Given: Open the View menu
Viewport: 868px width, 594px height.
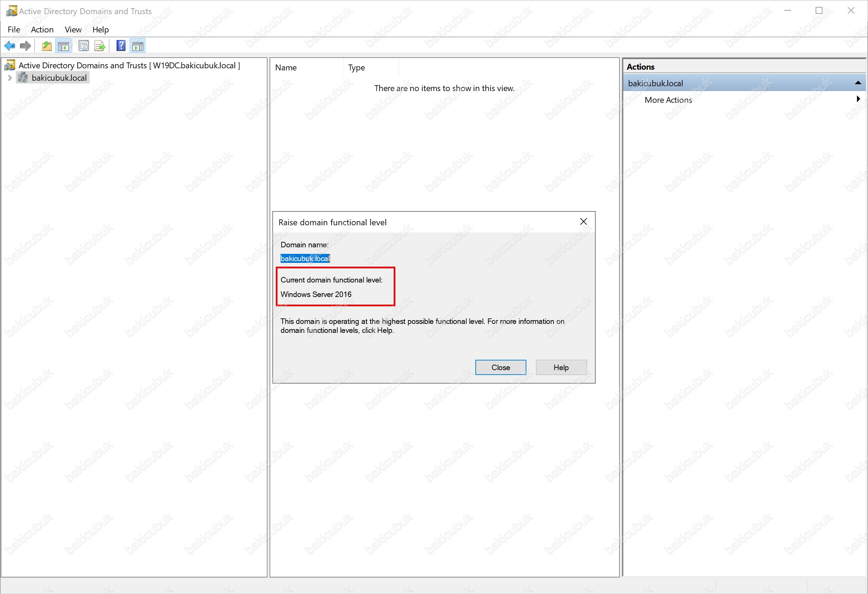Looking at the screenshot, I should [73, 30].
